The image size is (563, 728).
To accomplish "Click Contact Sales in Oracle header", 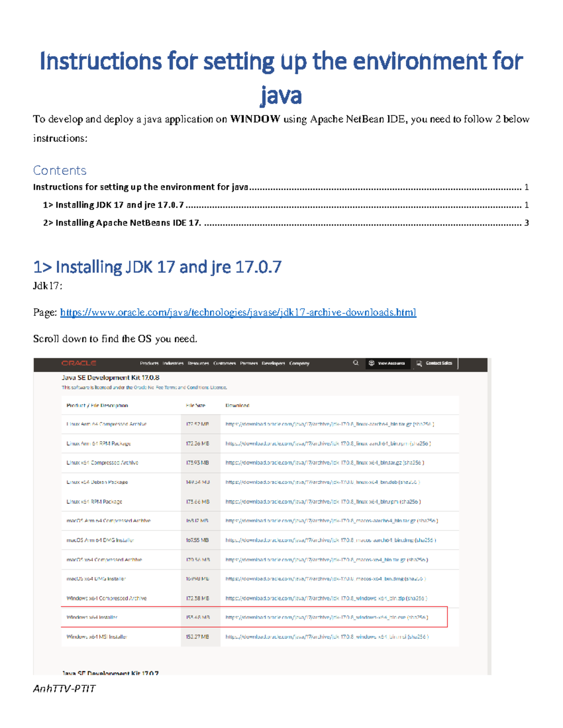I will coord(434,363).
